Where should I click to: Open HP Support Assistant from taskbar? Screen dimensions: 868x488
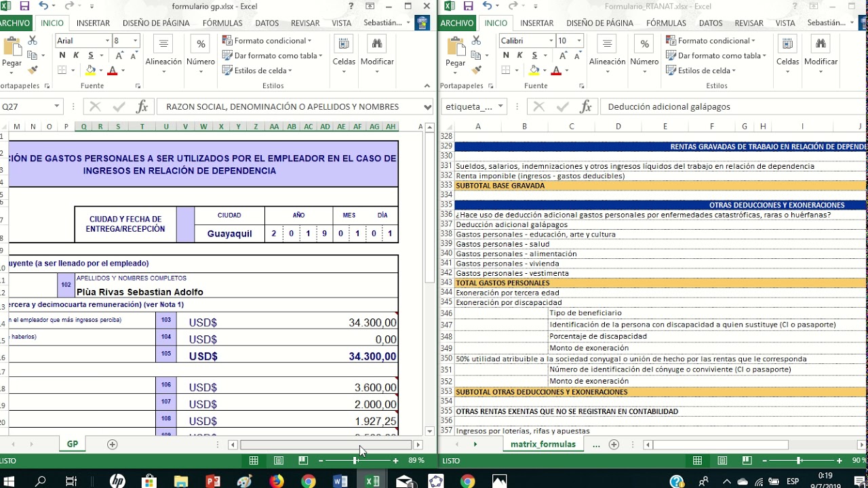pos(117,481)
